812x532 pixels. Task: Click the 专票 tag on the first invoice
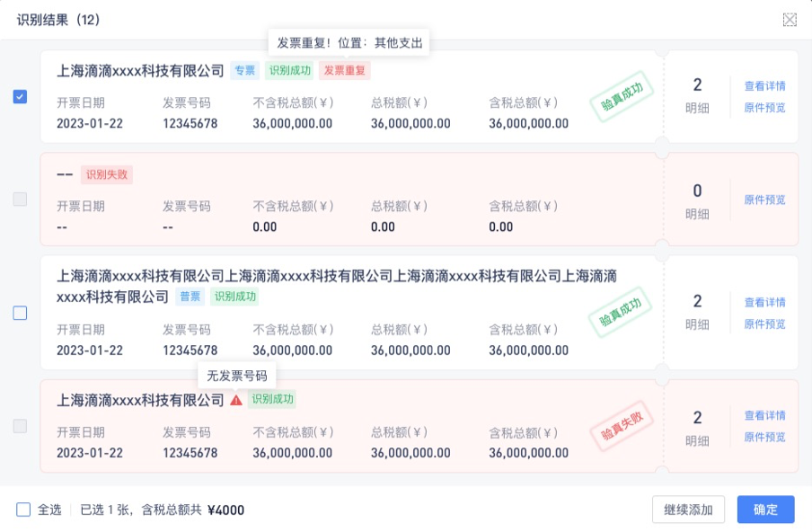[244, 71]
